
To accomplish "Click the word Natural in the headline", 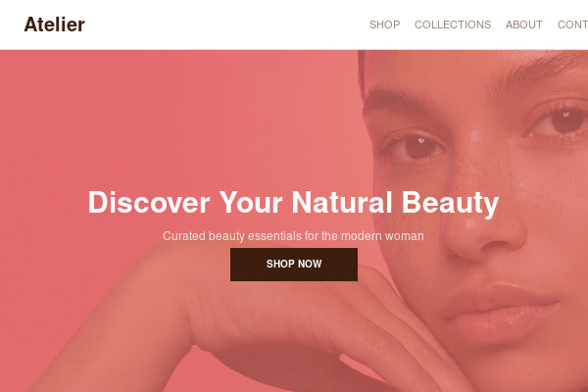I will tap(342, 202).
